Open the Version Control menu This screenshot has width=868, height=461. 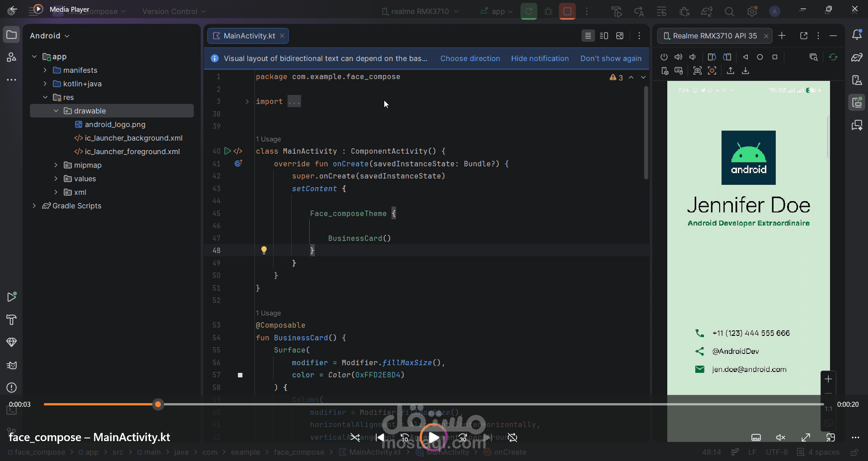point(174,11)
